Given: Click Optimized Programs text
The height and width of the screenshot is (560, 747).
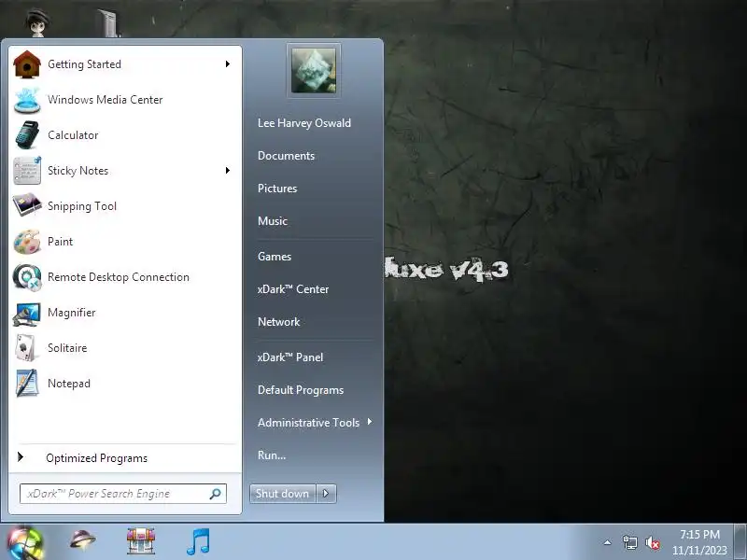Looking at the screenshot, I should [x=97, y=458].
